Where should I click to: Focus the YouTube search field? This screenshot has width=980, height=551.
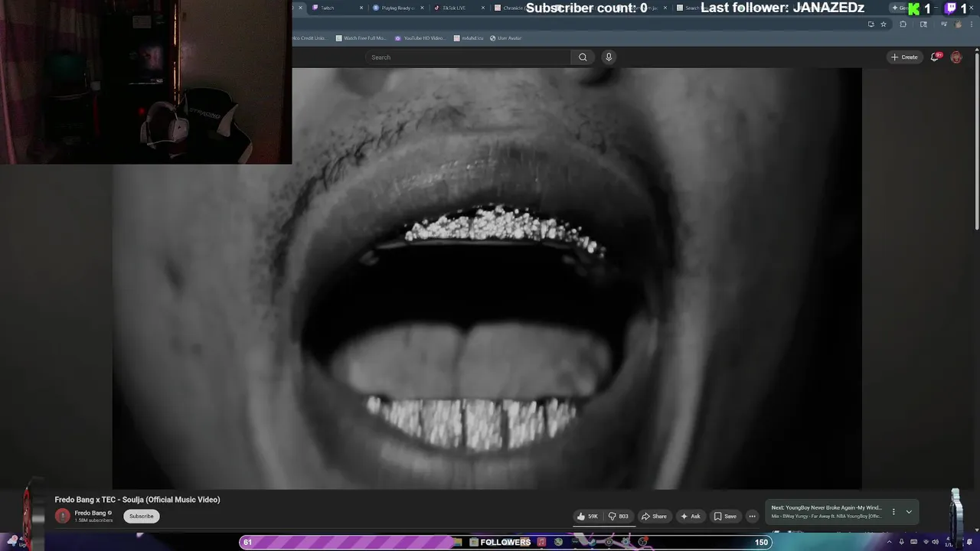[x=468, y=57]
